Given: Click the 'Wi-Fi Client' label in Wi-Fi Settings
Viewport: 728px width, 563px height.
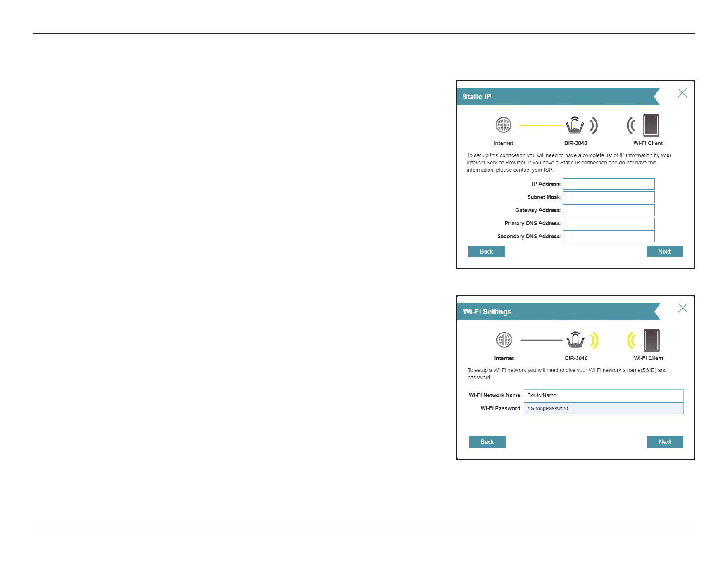Looking at the screenshot, I should point(648,358).
